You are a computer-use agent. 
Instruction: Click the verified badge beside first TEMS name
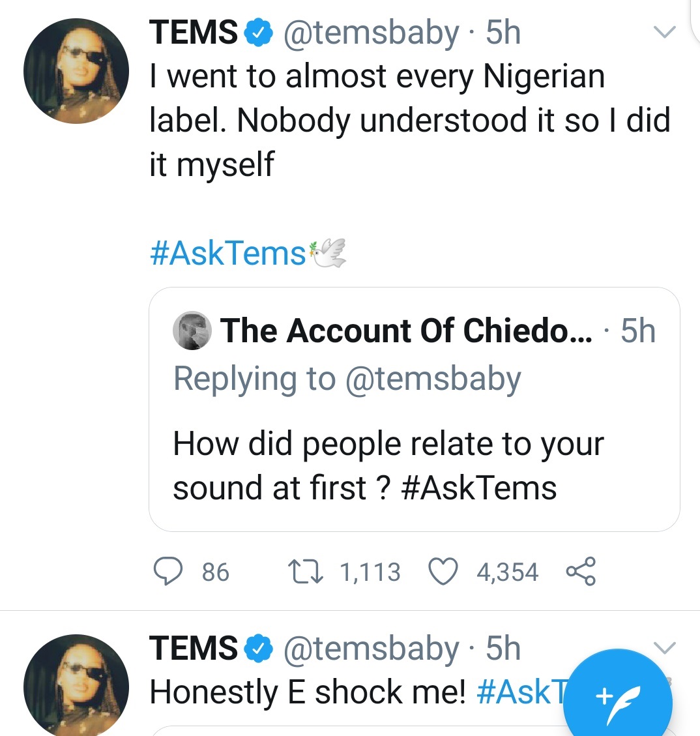[259, 33]
